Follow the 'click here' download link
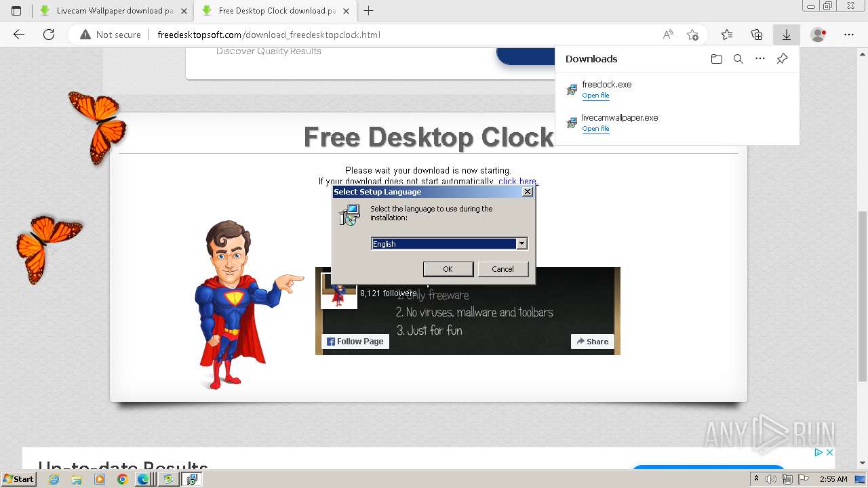The image size is (868, 488). coord(517,181)
